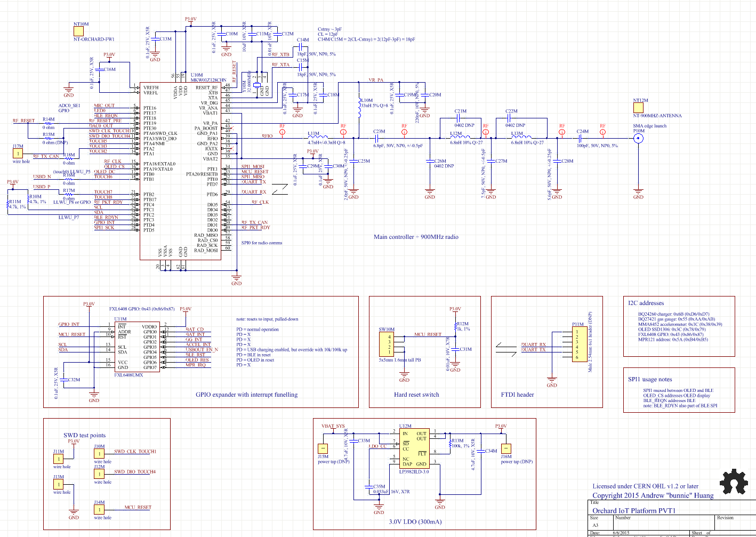Click the VR_PA net label
The height and width of the screenshot is (537, 756).
point(376,80)
